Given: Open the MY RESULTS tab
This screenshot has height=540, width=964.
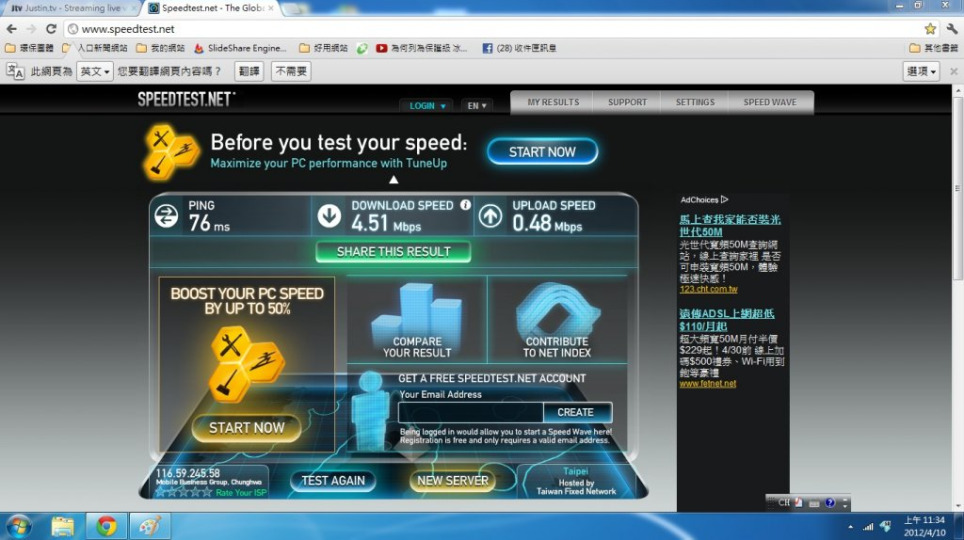Looking at the screenshot, I should click(553, 102).
